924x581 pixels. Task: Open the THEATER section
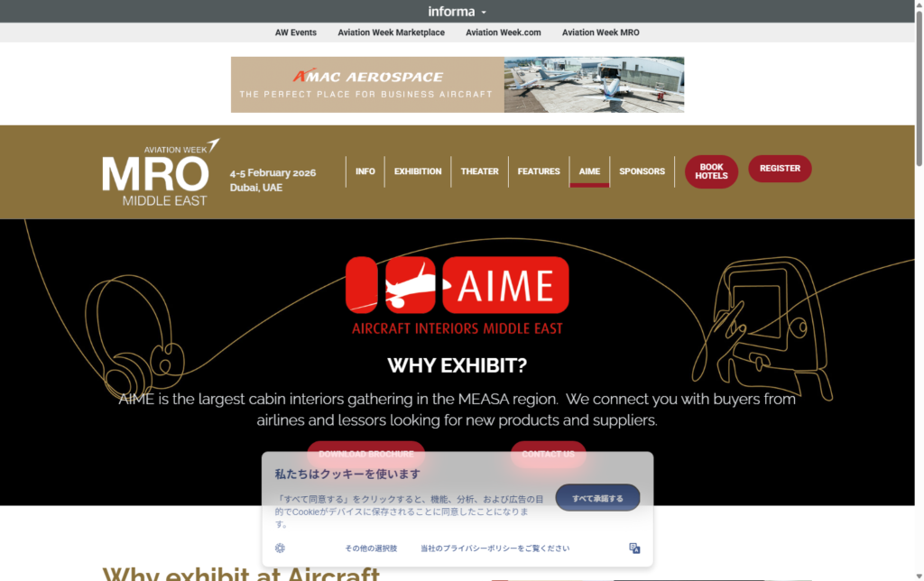point(479,171)
